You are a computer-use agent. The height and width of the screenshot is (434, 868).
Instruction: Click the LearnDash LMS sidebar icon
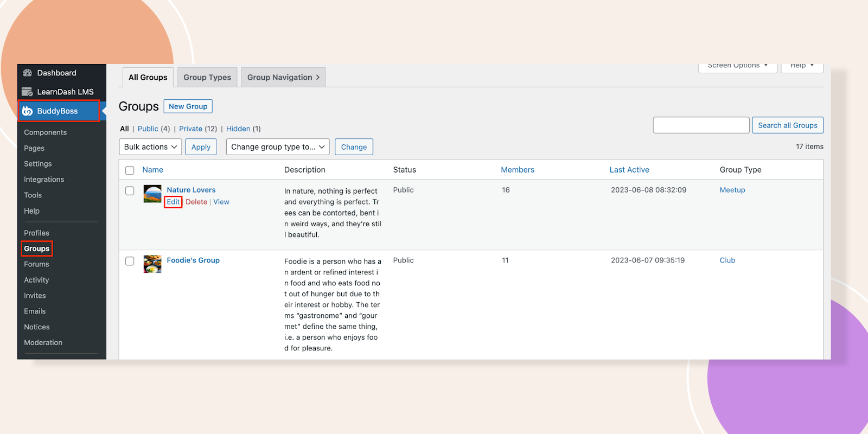27,92
